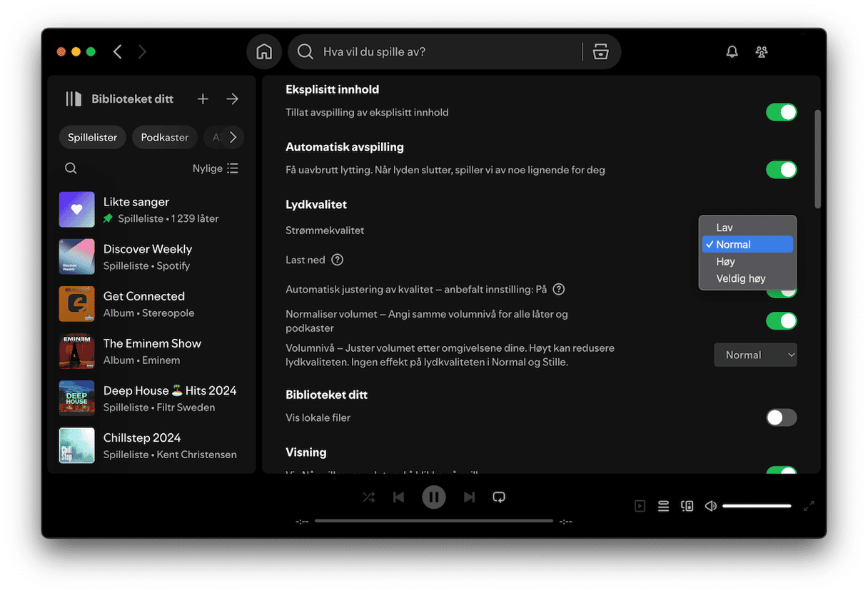Click the Eminem Show album cover

pos(77,351)
